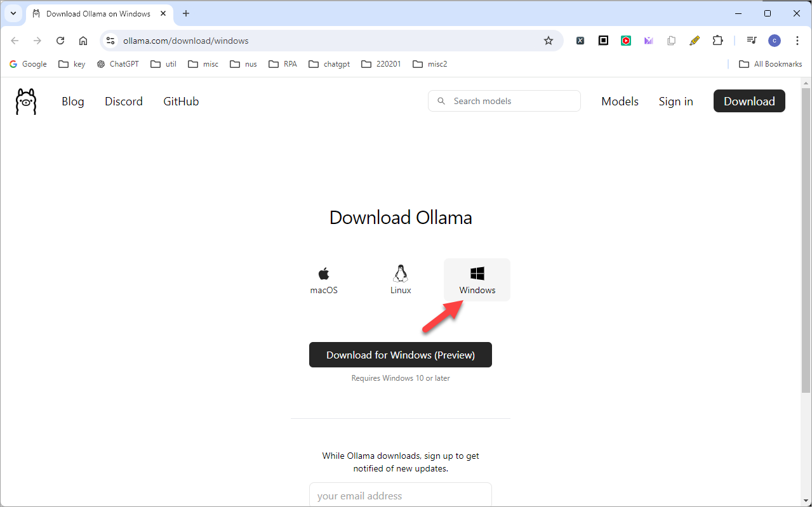
Task: Open the Discord link
Action: coord(124,102)
